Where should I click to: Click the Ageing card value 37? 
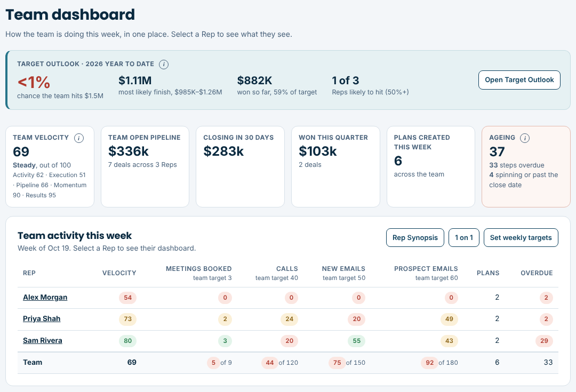click(497, 151)
